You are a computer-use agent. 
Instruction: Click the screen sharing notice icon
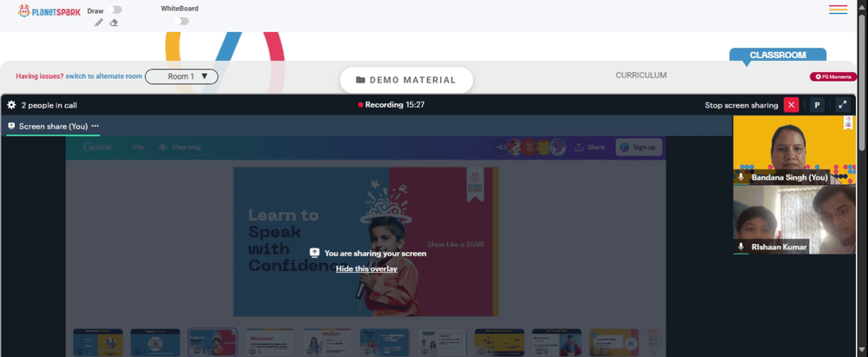pyautogui.click(x=314, y=253)
